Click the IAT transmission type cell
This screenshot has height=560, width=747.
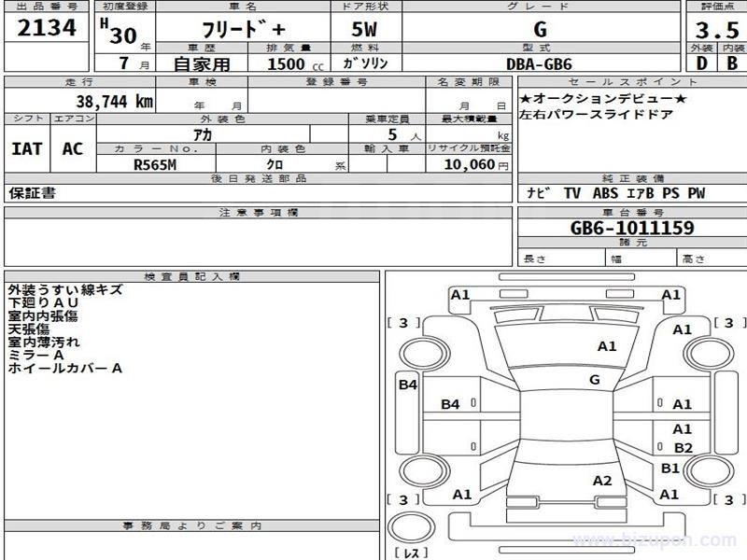27,148
